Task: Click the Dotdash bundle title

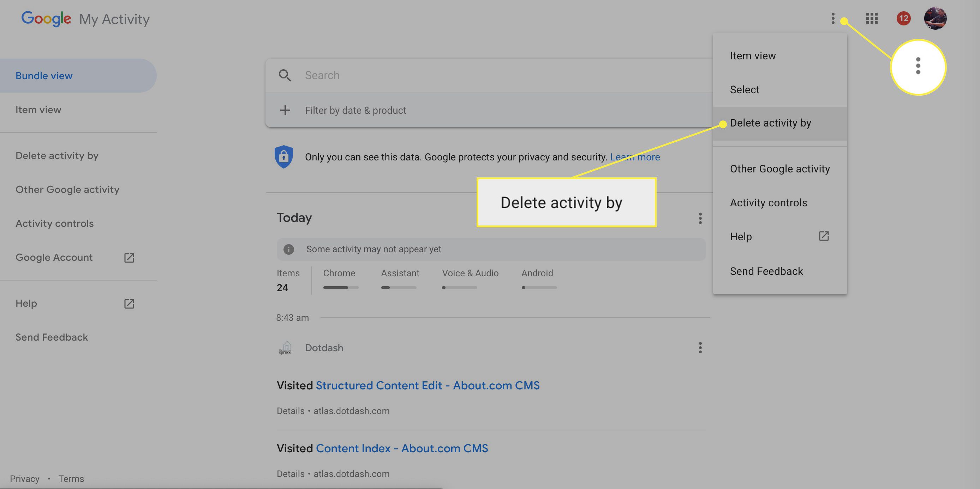Action: [x=324, y=348]
